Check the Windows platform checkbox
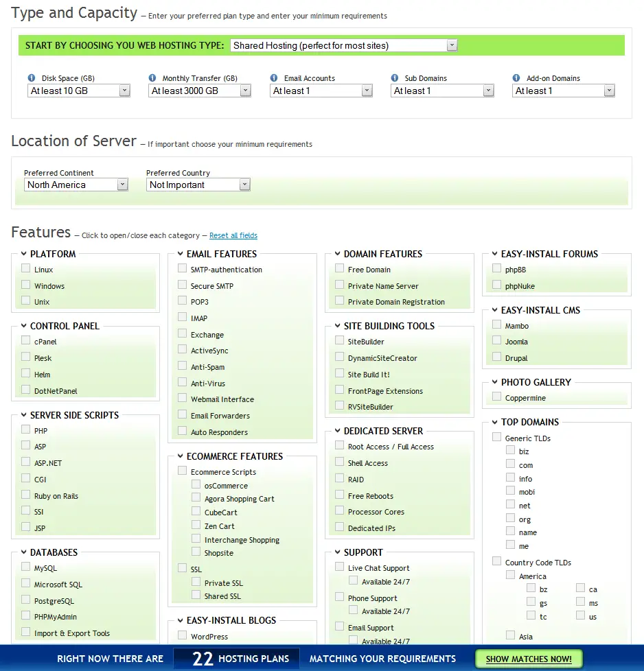 [x=25, y=285]
